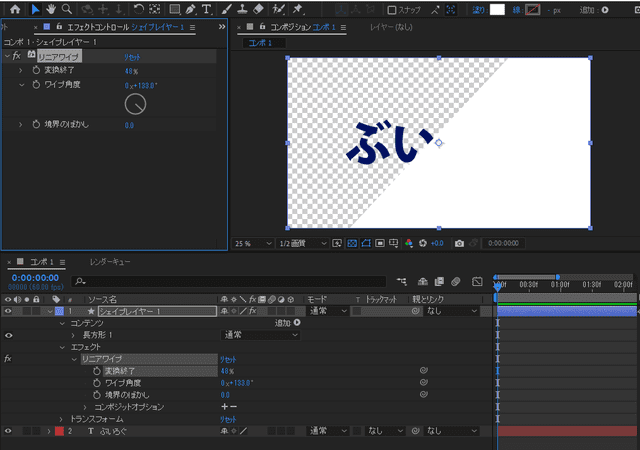Toggle stopwatch for ワイプ角度 in timeline

[x=97, y=383]
